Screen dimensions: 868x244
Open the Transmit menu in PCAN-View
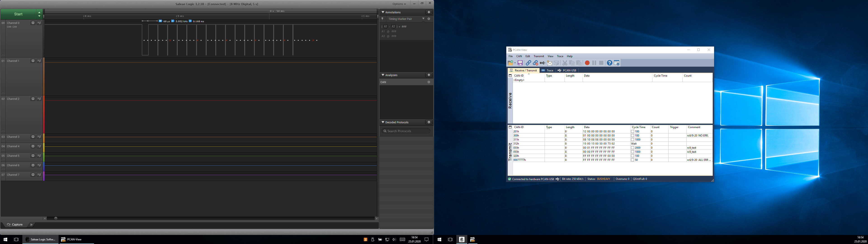click(x=538, y=56)
